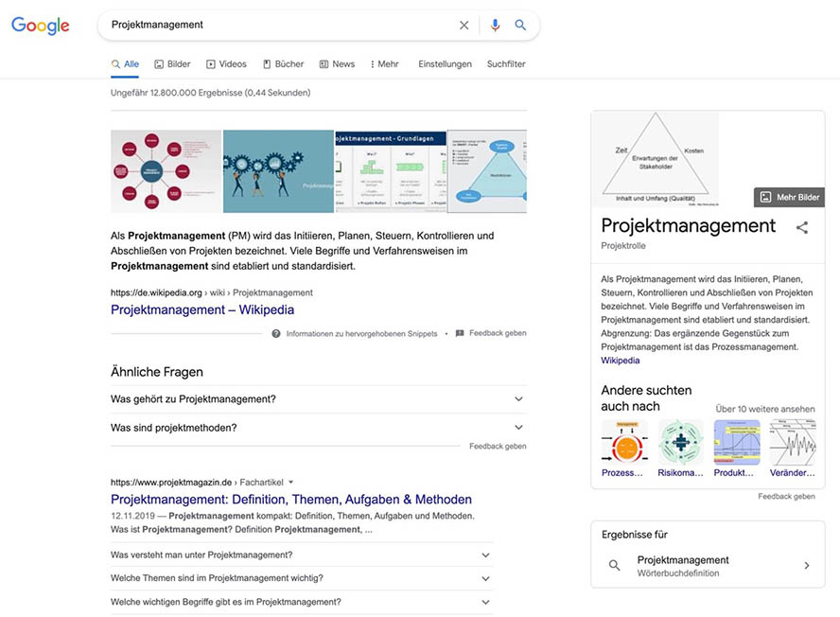Open red circle diagram image thumbnail
840x617 pixels.
166,171
